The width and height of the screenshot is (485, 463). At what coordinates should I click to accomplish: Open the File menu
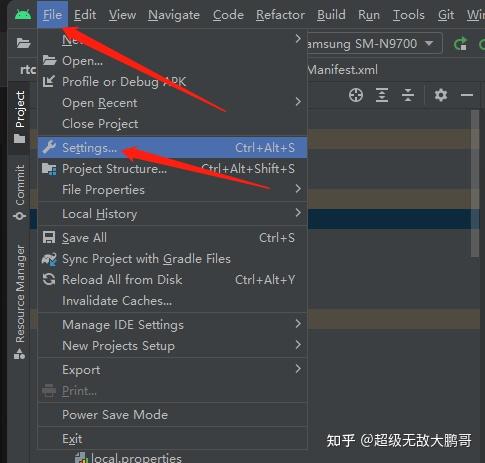tap(52, 15)
